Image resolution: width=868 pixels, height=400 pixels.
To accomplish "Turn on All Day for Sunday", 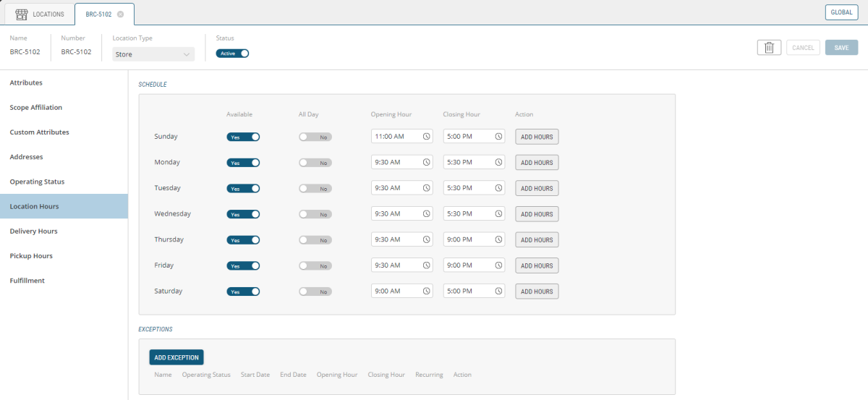I will pos(315,137).
